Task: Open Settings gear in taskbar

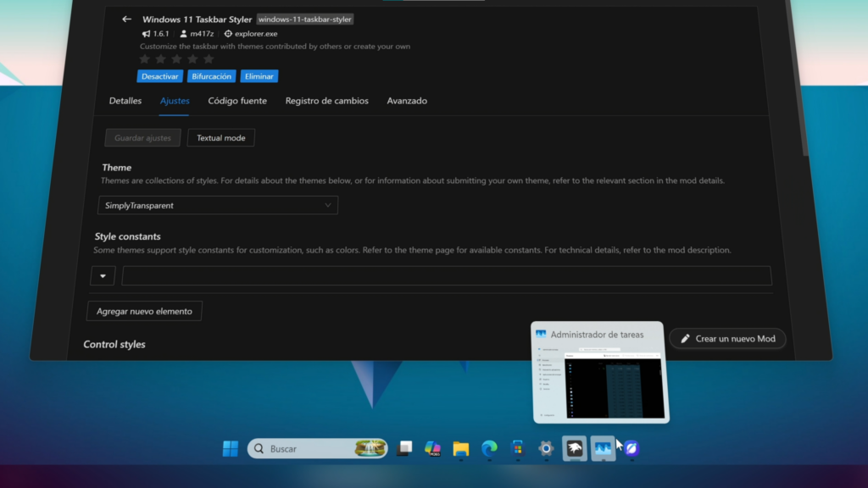Action: 546,448
